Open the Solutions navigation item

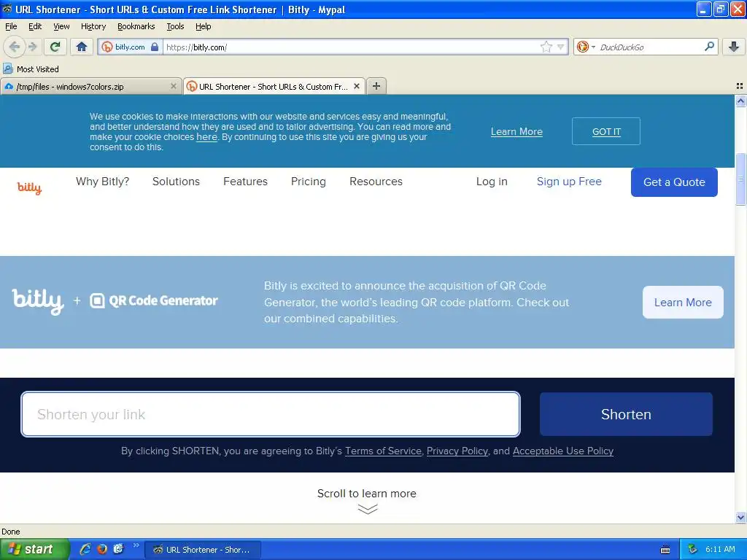coord(176,182)
